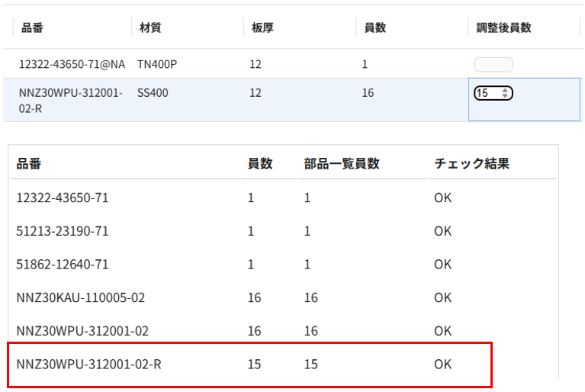Click the 部品一覧員数 column header
585x392 pixels.
(342, 163)
